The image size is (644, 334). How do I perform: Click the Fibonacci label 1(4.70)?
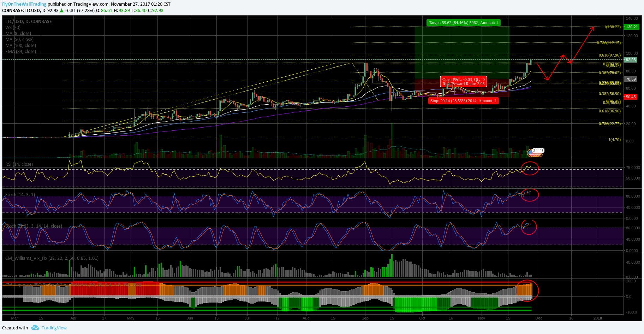614,140
